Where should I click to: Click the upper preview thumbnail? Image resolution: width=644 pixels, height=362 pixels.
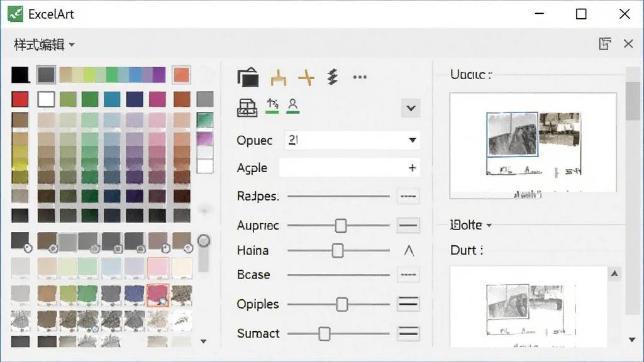(533, 146)
